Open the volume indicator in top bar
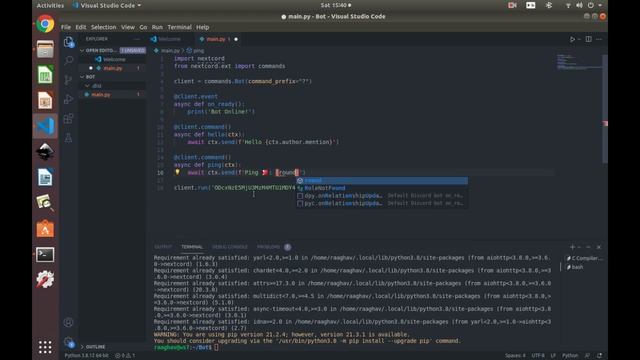The height and width of the screenshot is (360, 640). click(x=579, y=5)
